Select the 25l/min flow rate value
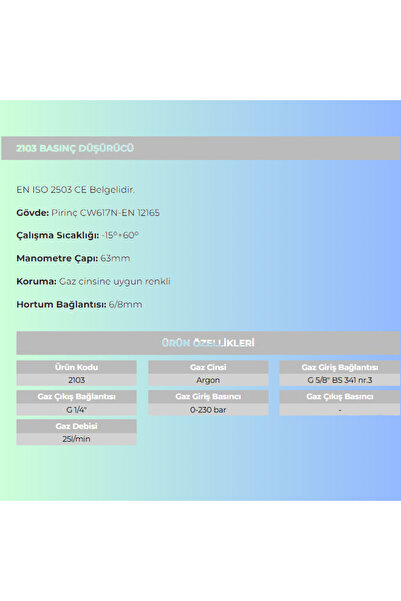 click(76, 439)
